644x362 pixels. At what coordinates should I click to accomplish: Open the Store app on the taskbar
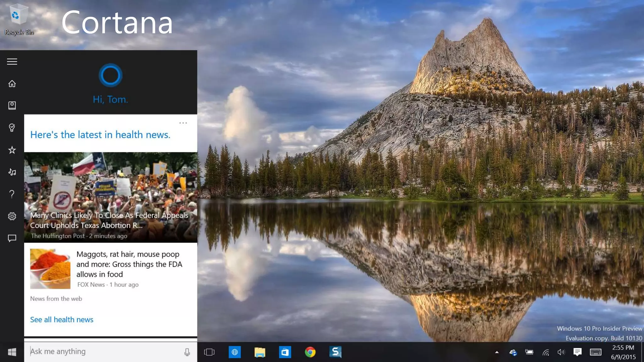pyautogui.click(x=285, y=352)
